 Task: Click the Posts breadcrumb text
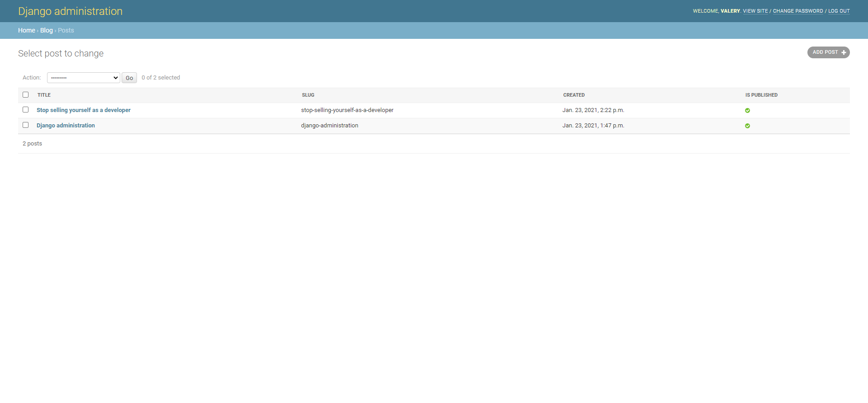point(66,30)
